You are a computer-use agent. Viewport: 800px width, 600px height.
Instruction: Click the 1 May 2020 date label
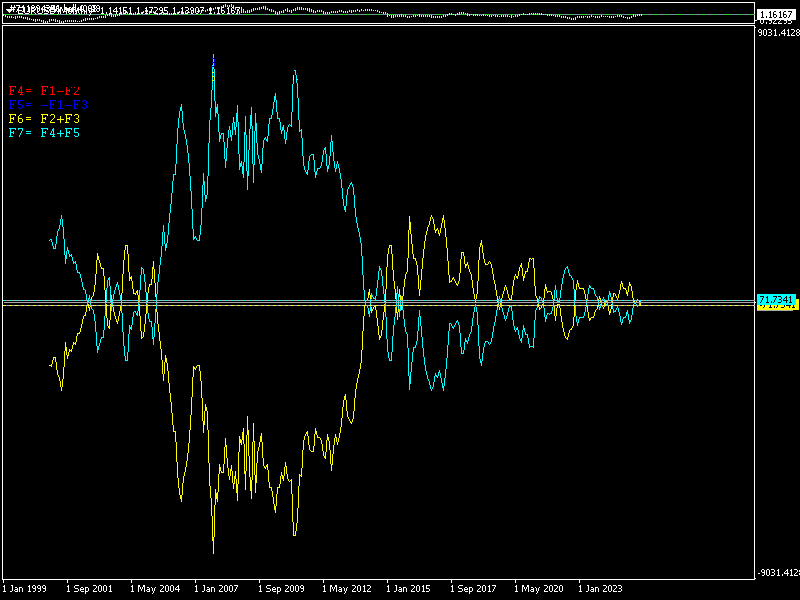coord(539,589)
